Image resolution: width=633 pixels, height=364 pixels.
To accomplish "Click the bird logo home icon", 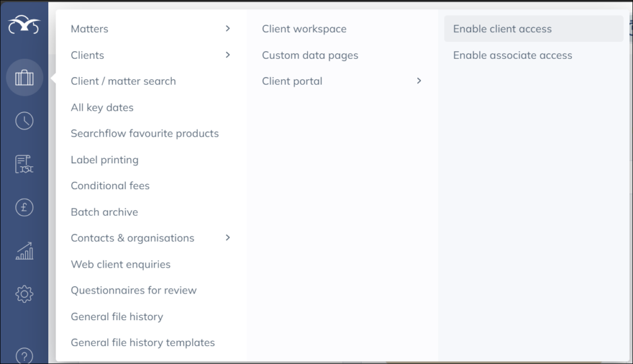I will pyautogui.click(x=24, y=27).
